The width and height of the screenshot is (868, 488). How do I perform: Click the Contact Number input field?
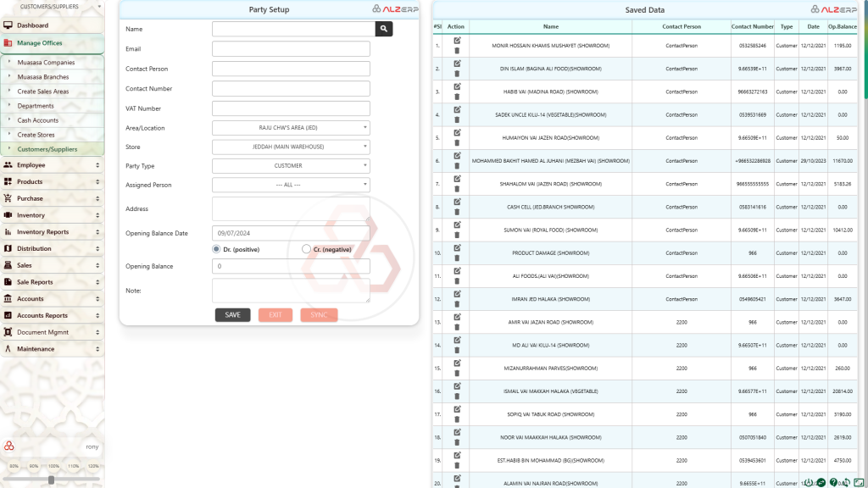(x=291, y=88)
